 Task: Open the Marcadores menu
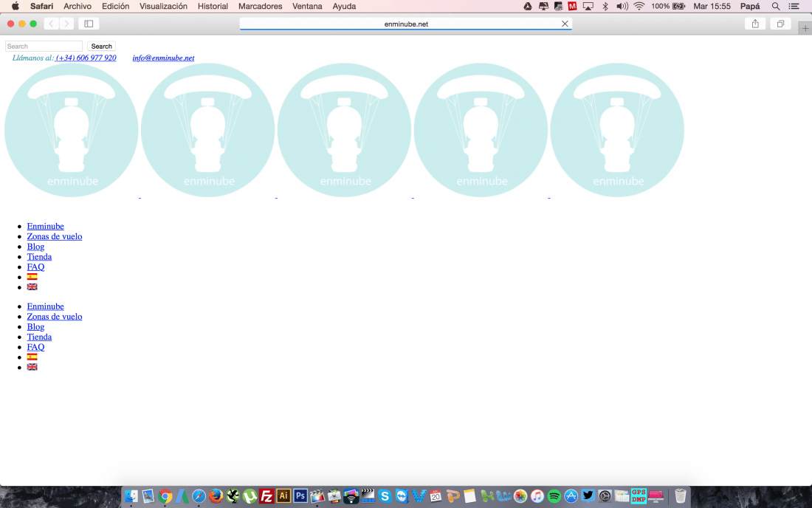coord(260,6)
